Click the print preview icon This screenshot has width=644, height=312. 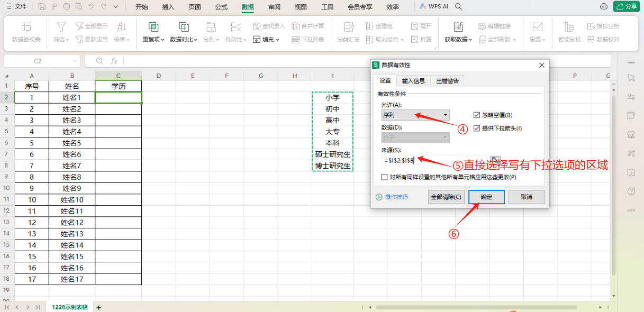click(78, 7)
